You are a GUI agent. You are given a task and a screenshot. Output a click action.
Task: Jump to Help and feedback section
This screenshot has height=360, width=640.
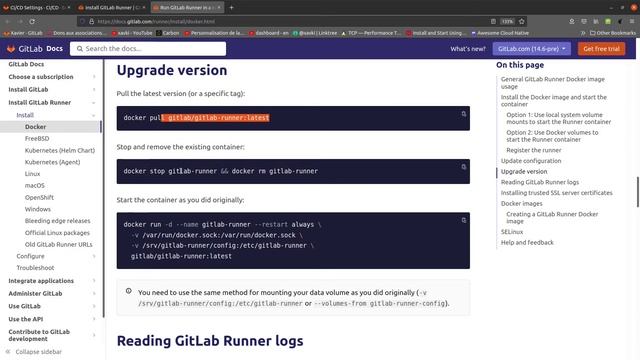[527, 242]
